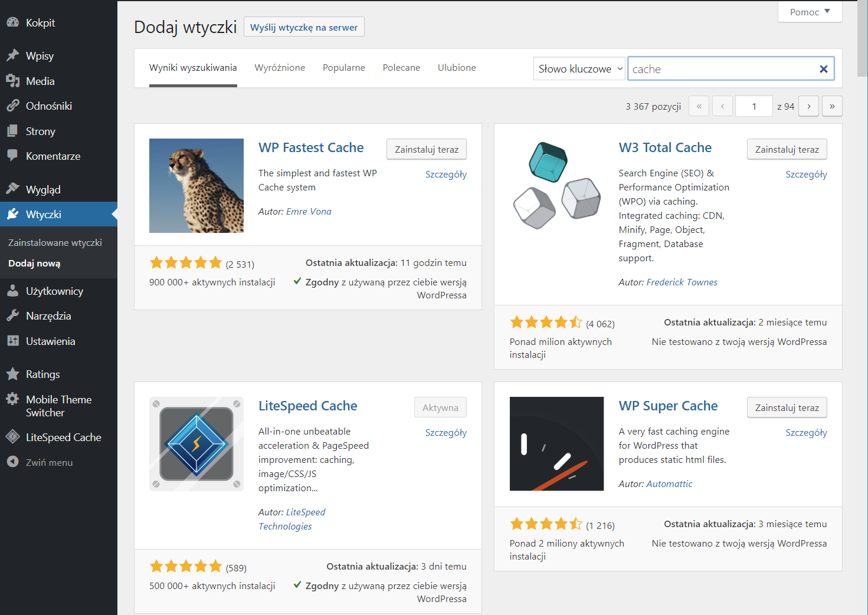868x615 pixels.
Task: Open LiteSpeed Cache sidebar diamond icon
Action: point(13,437)
